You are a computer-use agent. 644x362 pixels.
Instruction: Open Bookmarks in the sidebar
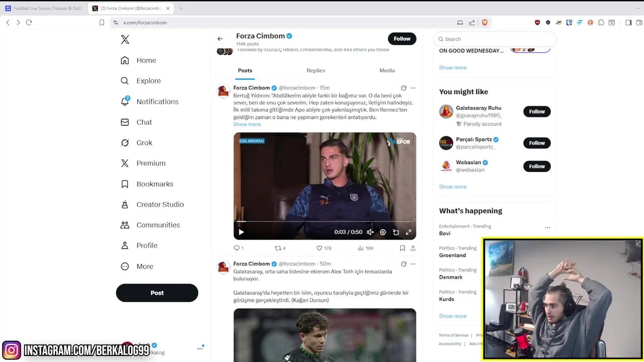tap(147, 184)
